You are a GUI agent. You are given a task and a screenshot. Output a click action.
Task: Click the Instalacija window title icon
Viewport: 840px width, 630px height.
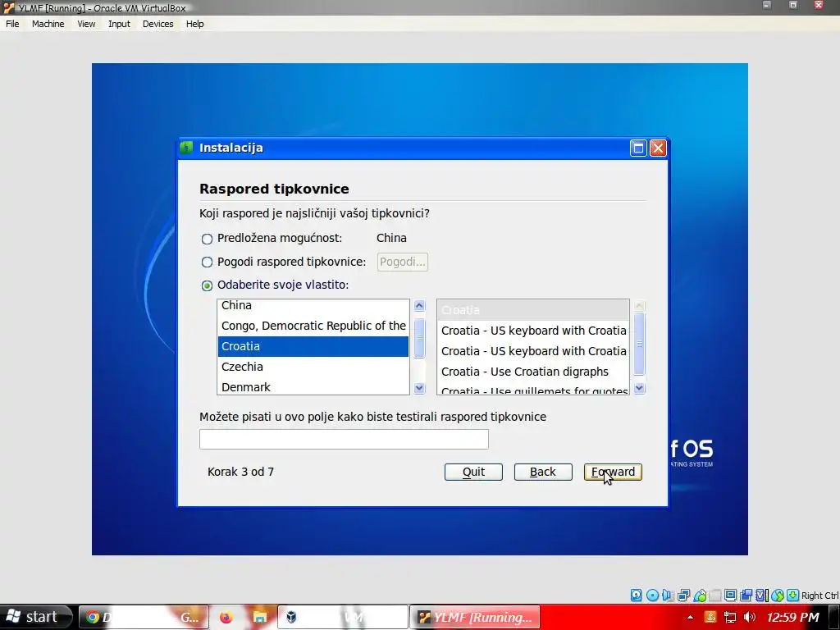[186, 148]
